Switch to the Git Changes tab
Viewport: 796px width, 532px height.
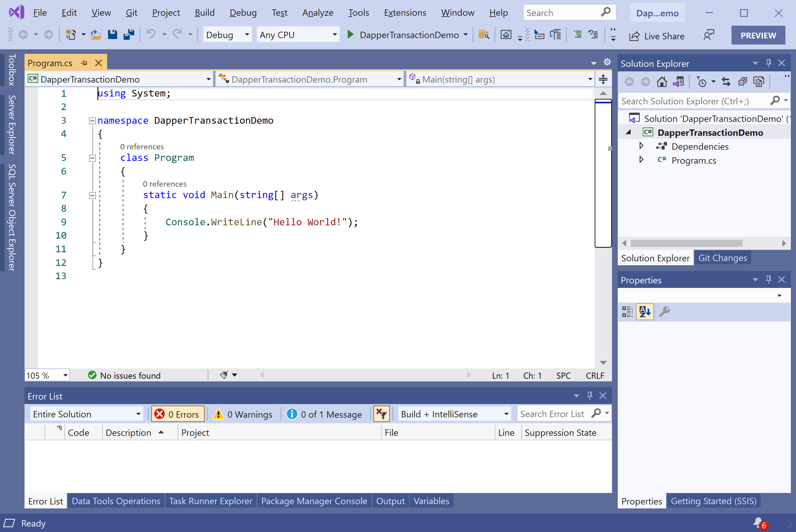click(722, 258)
